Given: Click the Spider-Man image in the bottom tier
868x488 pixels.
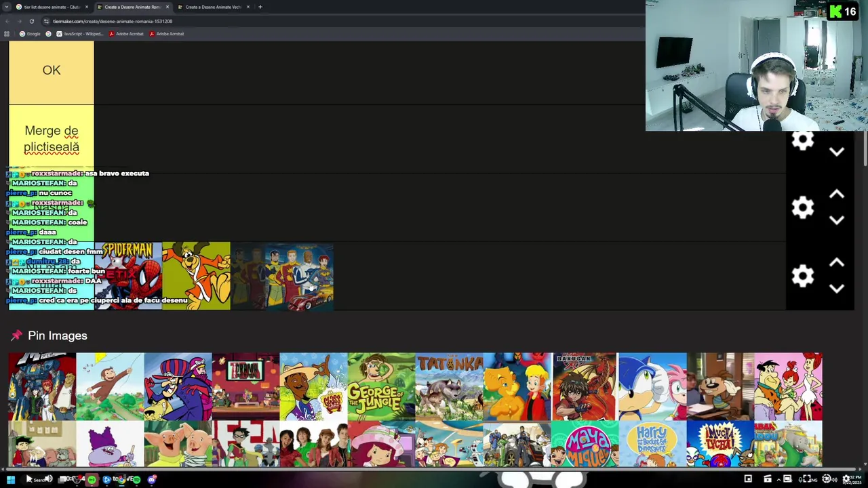Looking at the screenshot, I should coord(128,276).
